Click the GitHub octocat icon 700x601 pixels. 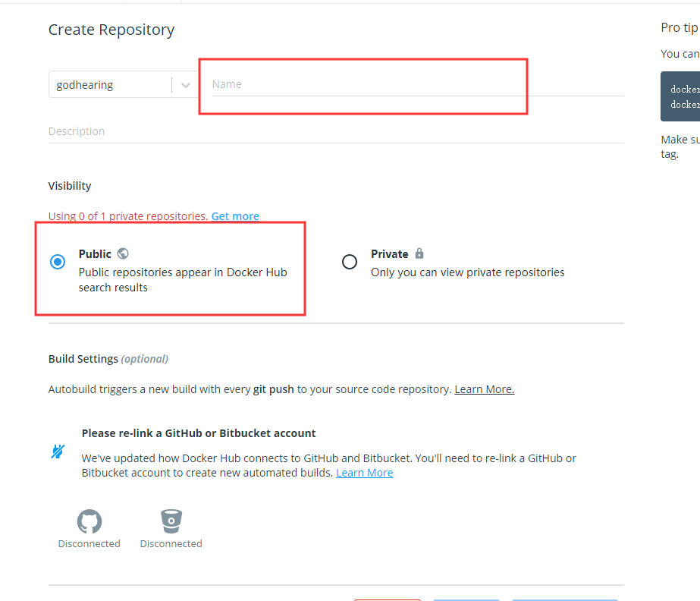89,521
